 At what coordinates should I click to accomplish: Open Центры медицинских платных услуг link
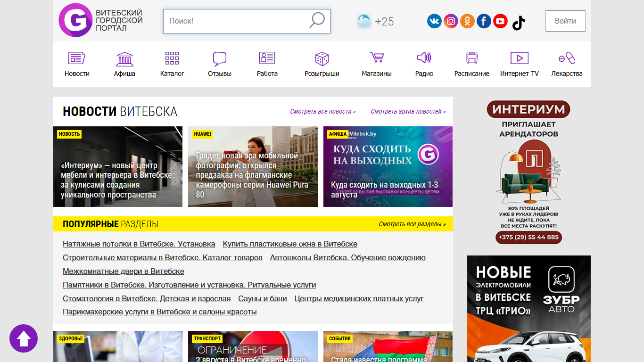coord(359,299)
